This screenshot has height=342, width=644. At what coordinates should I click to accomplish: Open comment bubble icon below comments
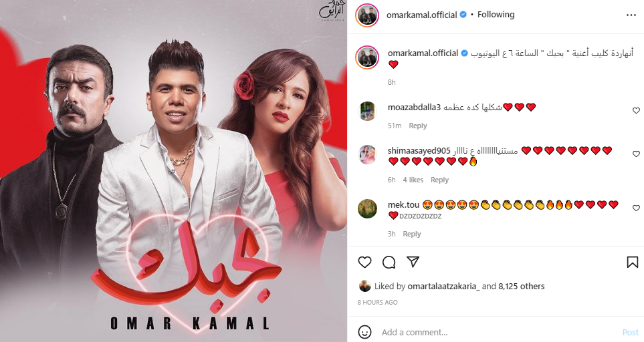(389, 262)
